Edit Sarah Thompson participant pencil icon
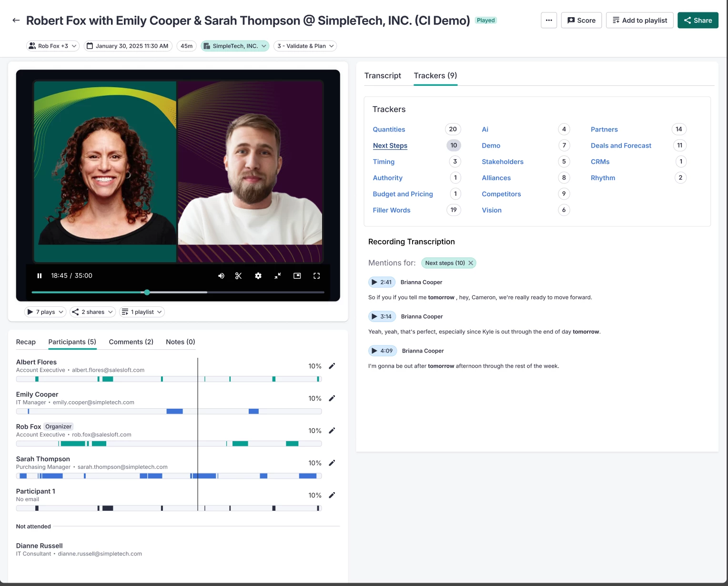The height and width of the screenshot is (586, 728). pos(332,463)
